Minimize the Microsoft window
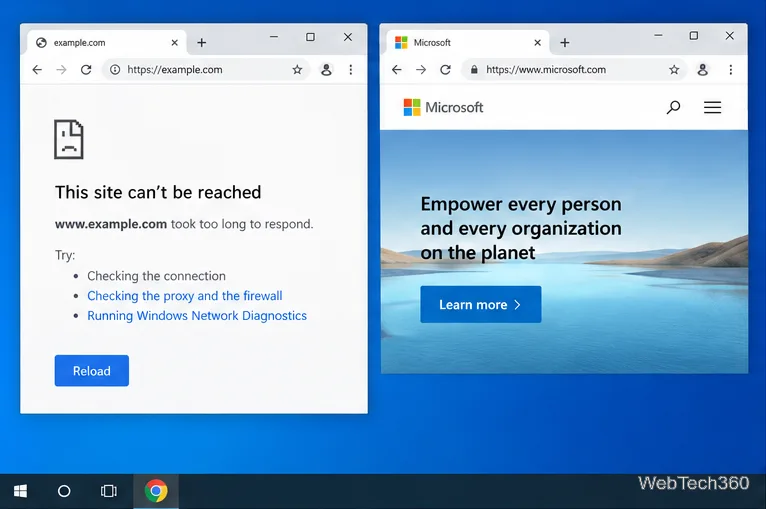 tap(658, 35)
